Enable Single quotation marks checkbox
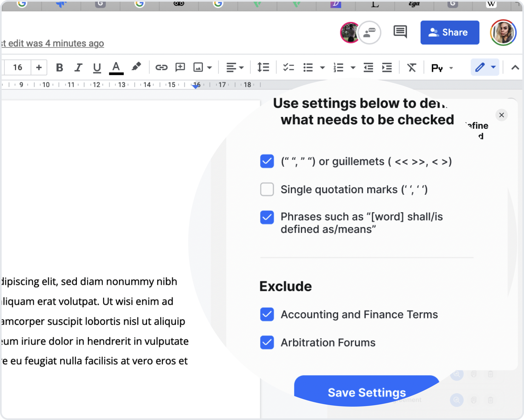Image resolution: width=524 pixels, height=420 pixels. 267,189
